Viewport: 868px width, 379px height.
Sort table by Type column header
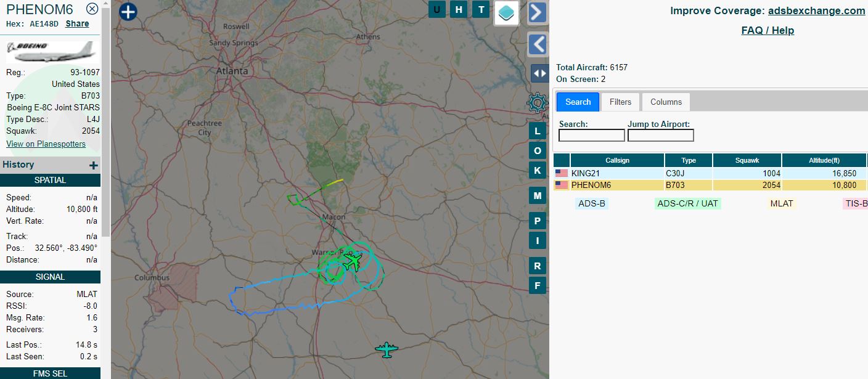(x=689, y=160)
